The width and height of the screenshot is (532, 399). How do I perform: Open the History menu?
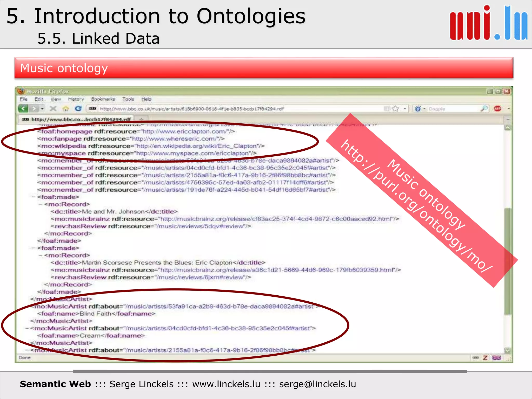76,99
